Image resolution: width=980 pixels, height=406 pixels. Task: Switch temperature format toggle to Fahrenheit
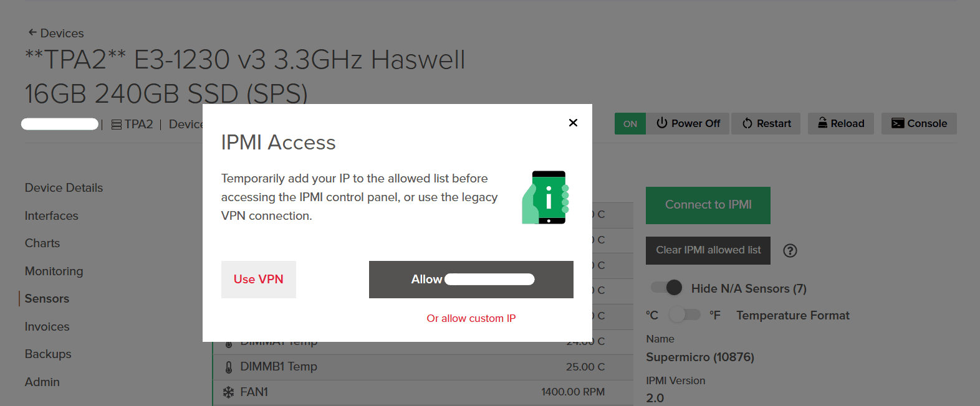(685, 315)
